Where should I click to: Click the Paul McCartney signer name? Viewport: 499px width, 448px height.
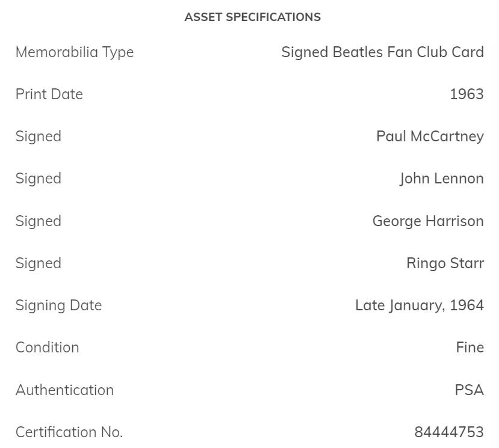[x=430, y=137]
